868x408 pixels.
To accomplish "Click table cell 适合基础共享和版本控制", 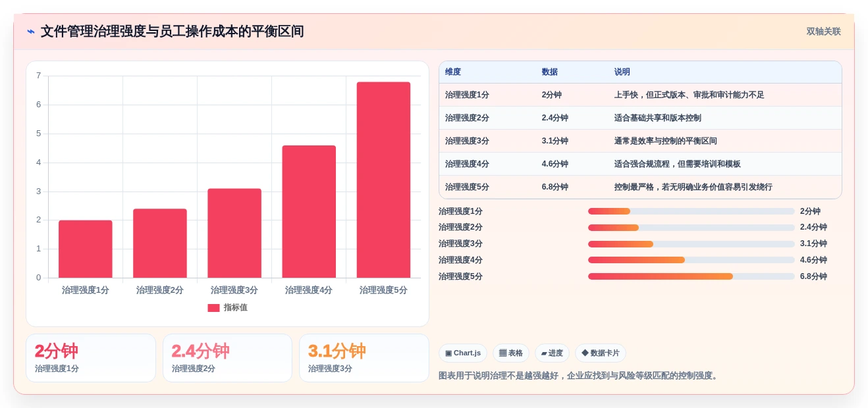I will coord(658,118).
